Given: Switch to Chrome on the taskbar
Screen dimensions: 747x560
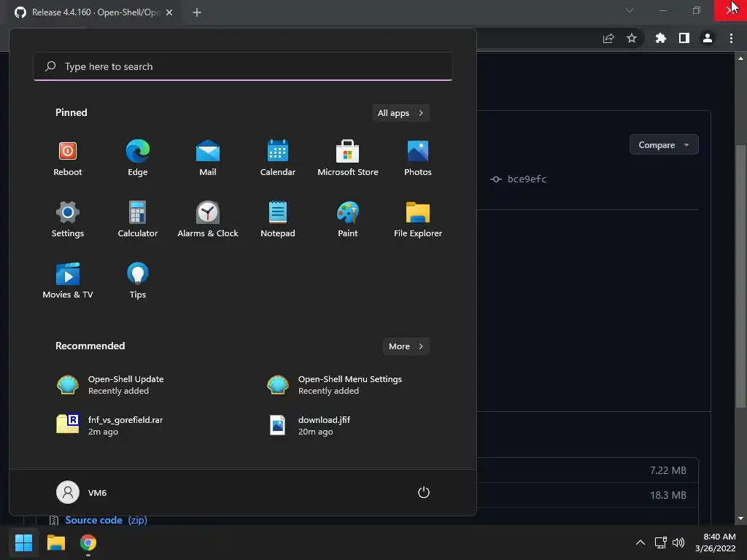Looking at the screenshot, I should (x=88, y=542).
